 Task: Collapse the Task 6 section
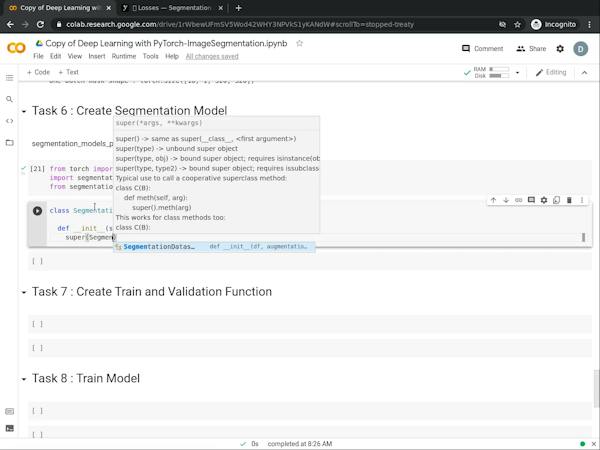[24, 112]
